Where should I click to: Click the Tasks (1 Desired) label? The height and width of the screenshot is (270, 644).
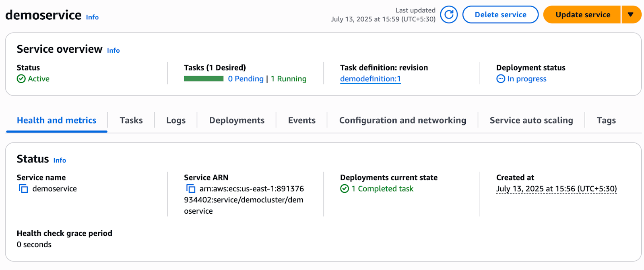coord(215,68)
